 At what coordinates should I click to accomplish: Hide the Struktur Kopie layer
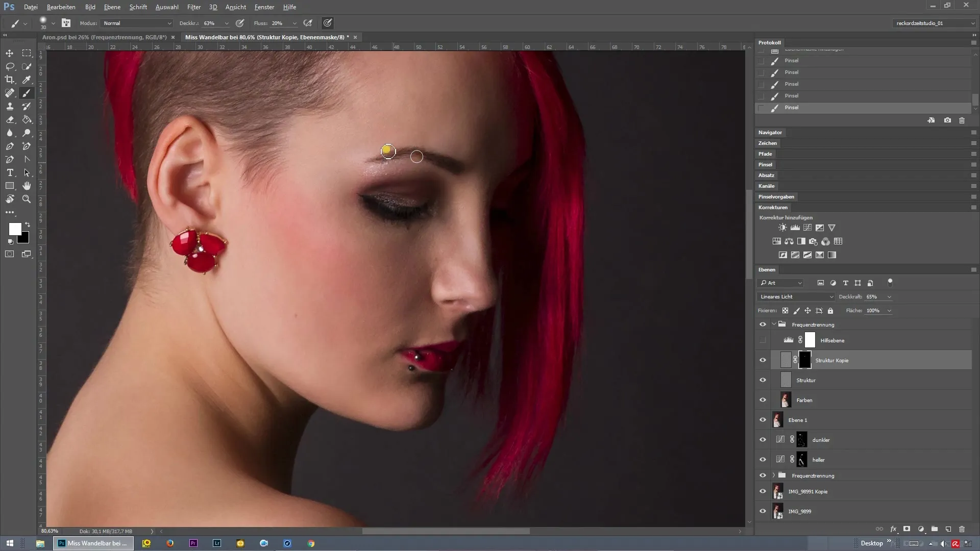[763, 360]
